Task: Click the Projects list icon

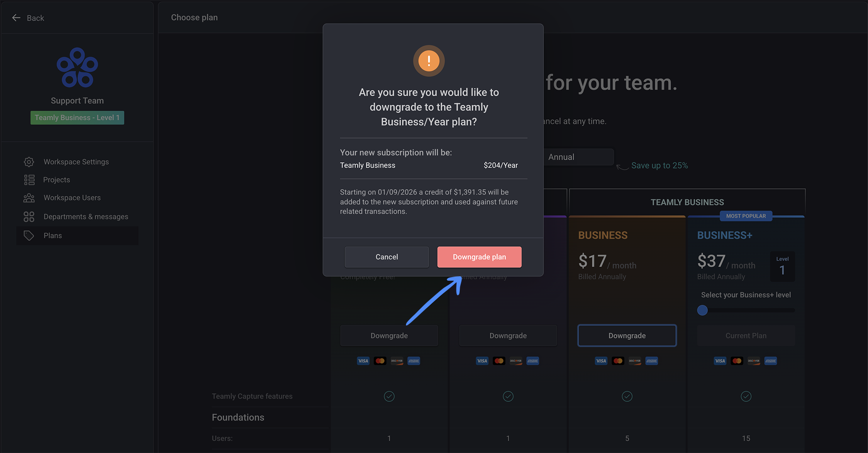Action: point(29,180)
